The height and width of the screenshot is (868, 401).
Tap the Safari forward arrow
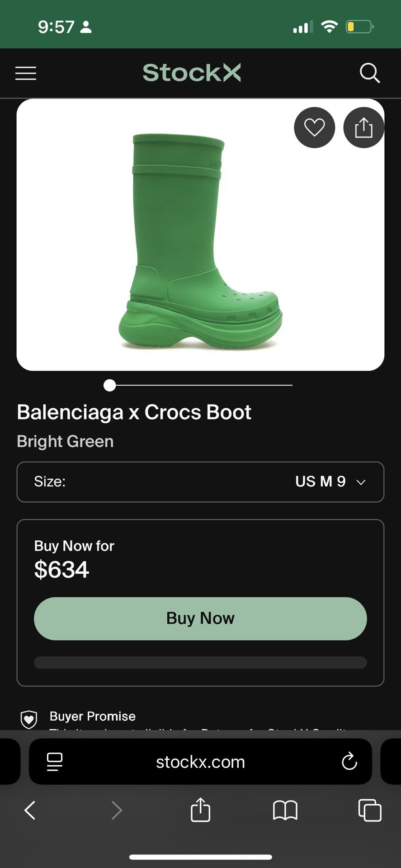[x=117, y=810]
